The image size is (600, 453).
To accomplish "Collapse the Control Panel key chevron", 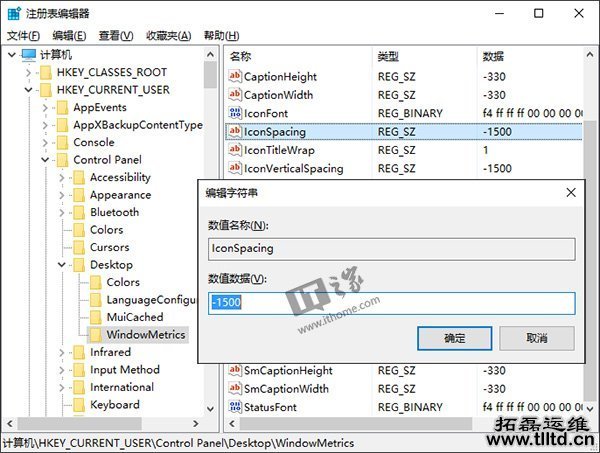I will coord(45,160).
